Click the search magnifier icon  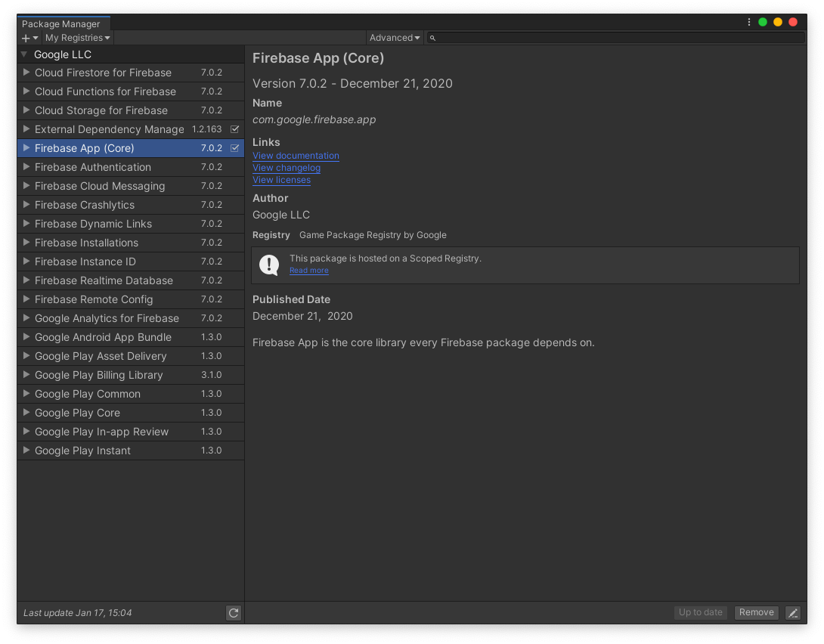click(432, 38)
